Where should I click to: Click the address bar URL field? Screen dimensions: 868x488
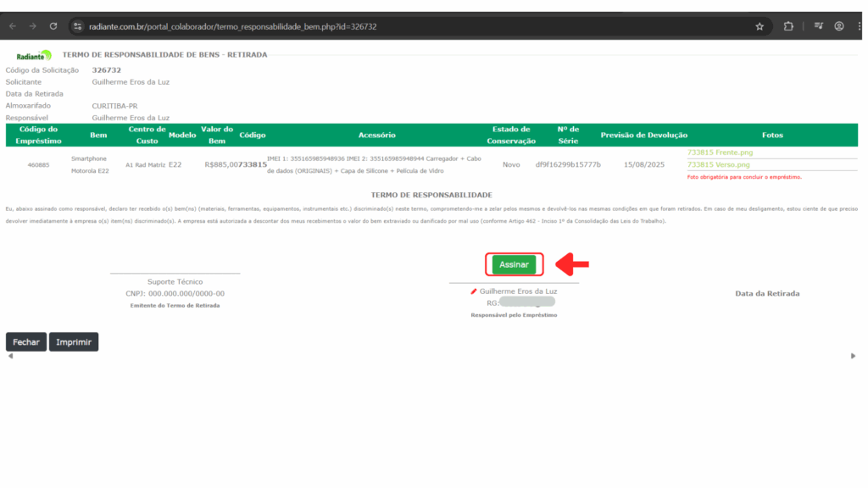[x=339, y=26]
